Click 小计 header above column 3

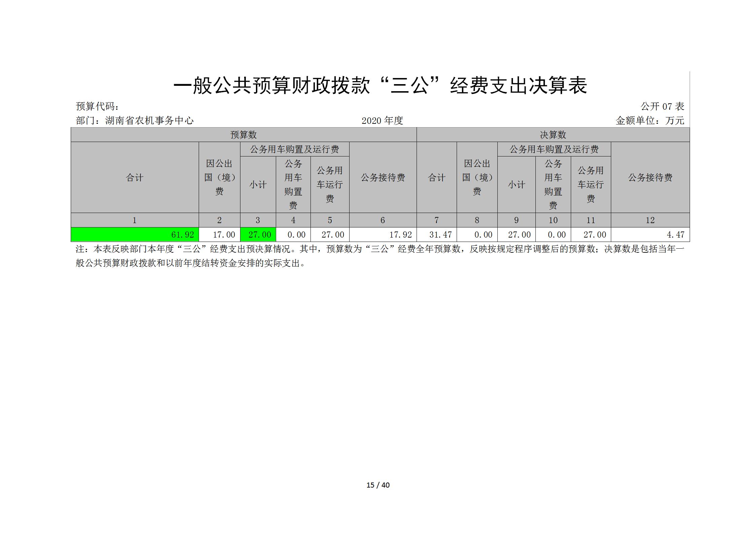258,184
